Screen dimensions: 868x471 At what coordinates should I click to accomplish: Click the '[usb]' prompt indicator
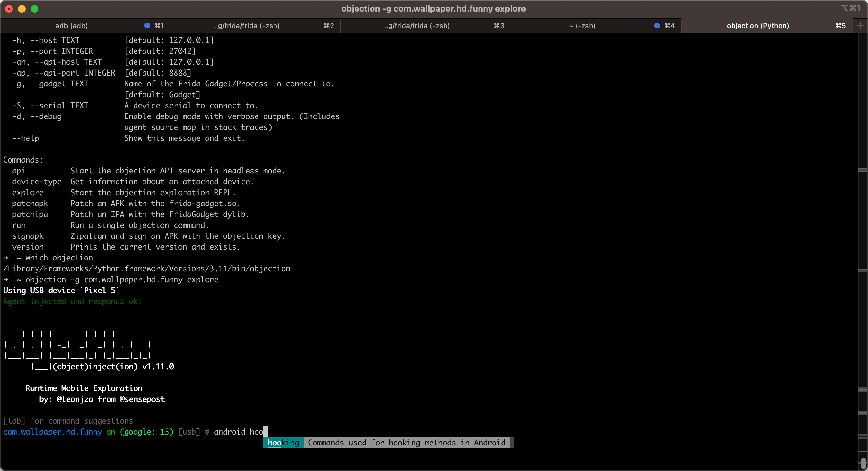(189, 432)
